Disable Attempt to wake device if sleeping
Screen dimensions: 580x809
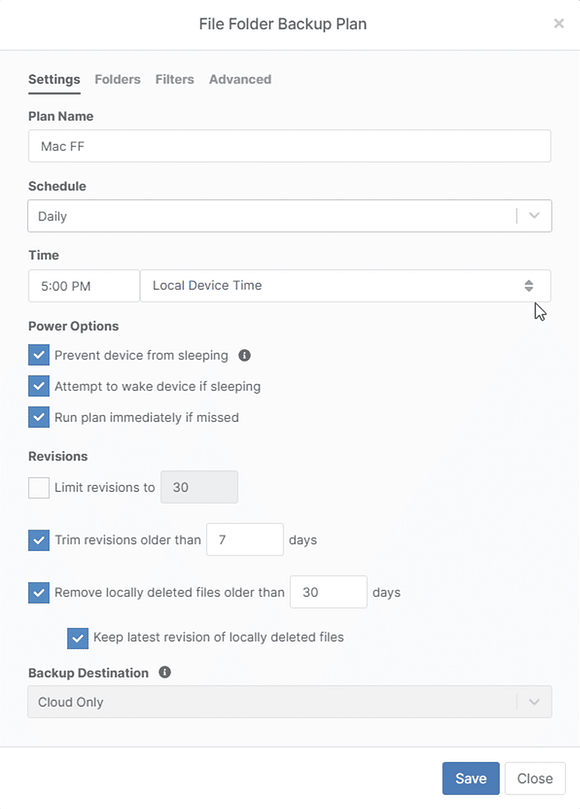(39, 386)
